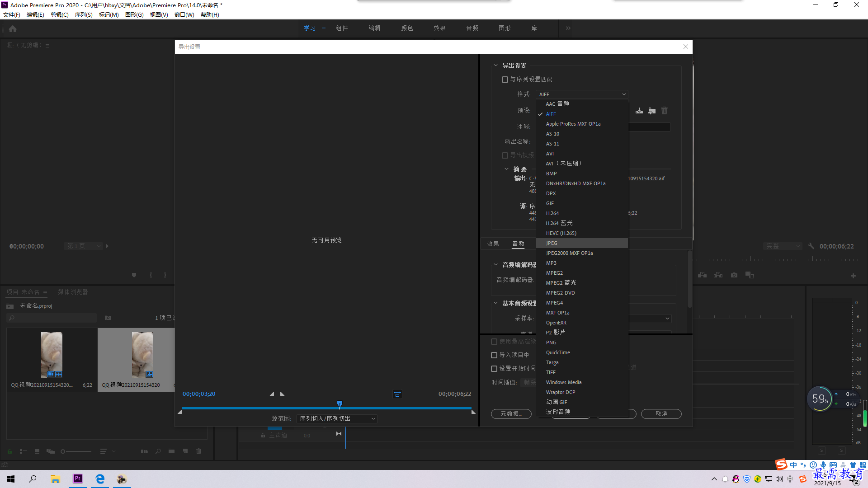Toggle 导出视频 checkbox
This screenshot has width=868, height=488.
tap(505, 155)
